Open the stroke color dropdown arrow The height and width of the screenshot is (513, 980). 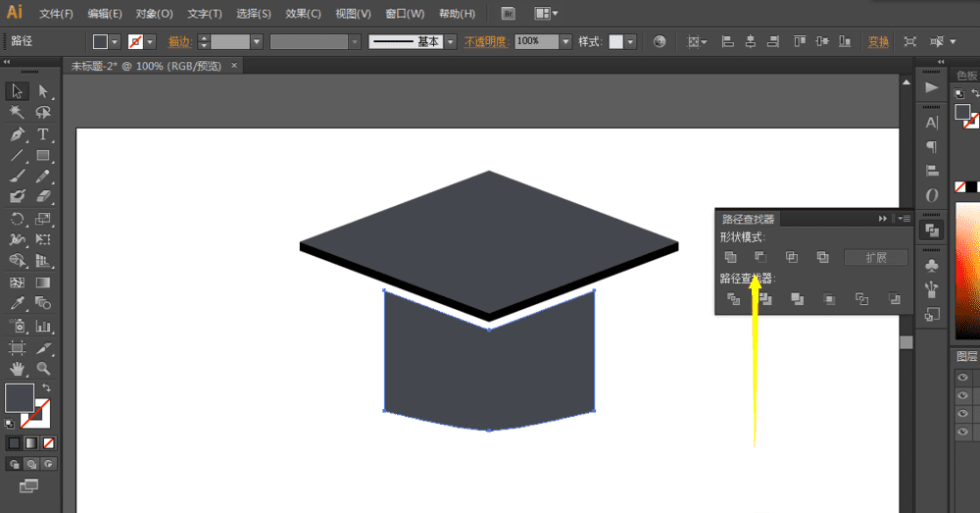click(x=152, y=42)
